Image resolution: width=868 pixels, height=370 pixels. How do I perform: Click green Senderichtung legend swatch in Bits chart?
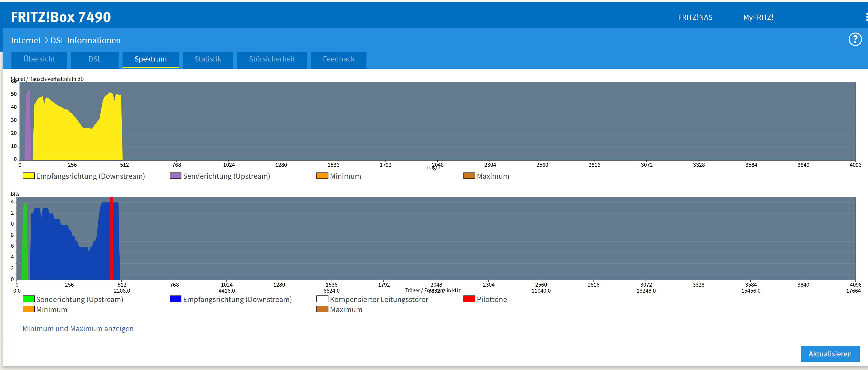tap(28, 299)
